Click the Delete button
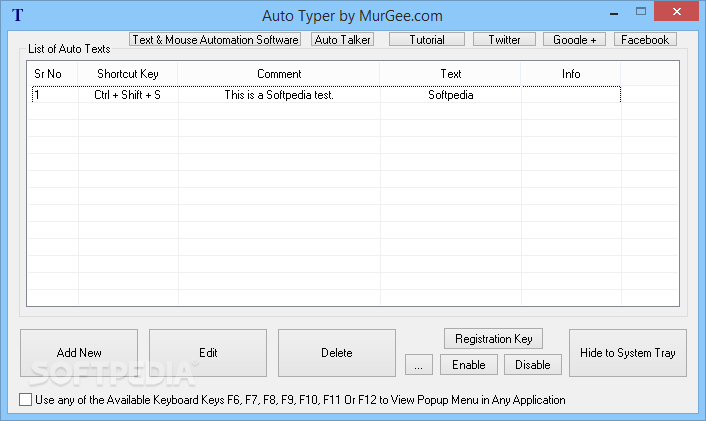The image size is (706, 421). click(337, 353)
